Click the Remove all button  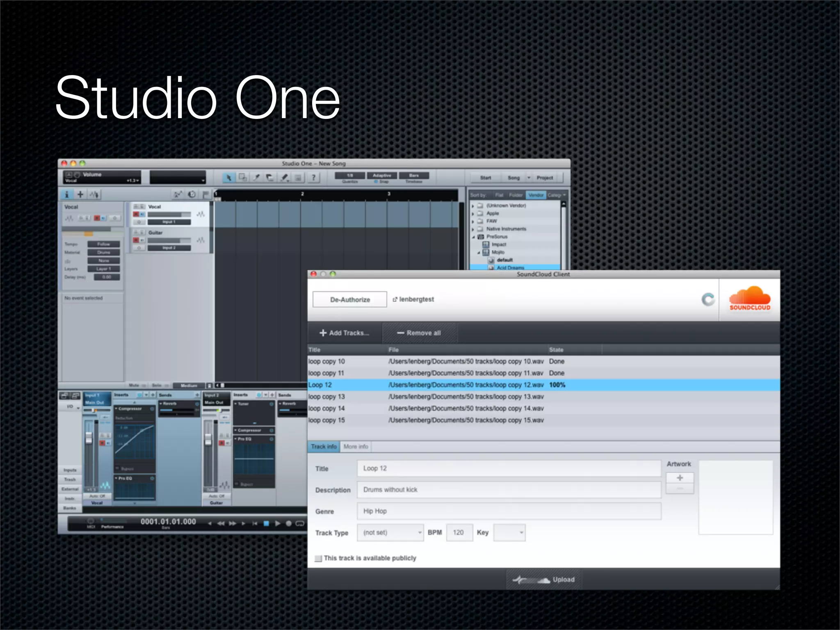point(419,333)
